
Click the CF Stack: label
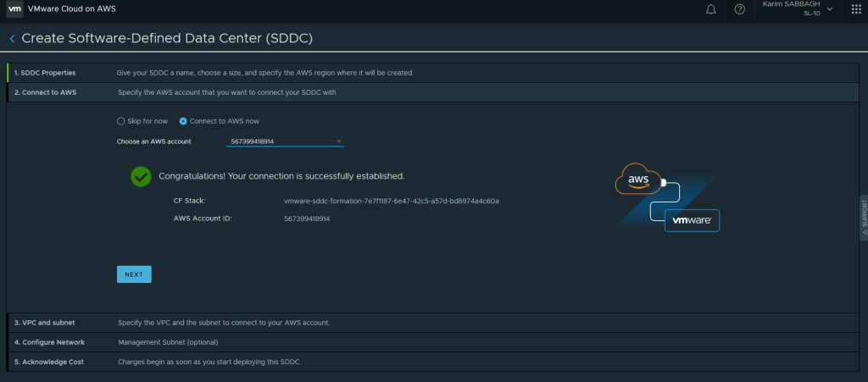[189, 201]
